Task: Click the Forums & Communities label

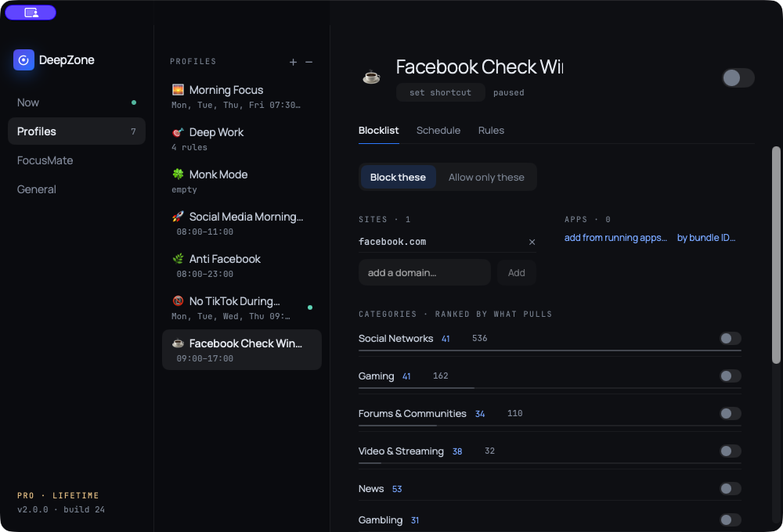Action: pos(412,413)
